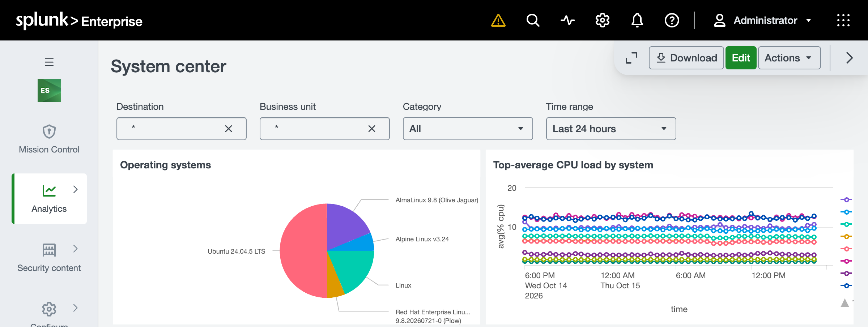Open settings gear in top bar
The width and height of the screenshot is (868, 327).
click(602, 20)
